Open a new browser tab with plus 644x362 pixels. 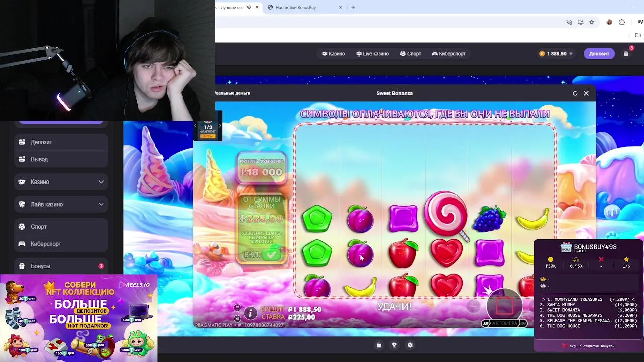[x=353, y=7]
